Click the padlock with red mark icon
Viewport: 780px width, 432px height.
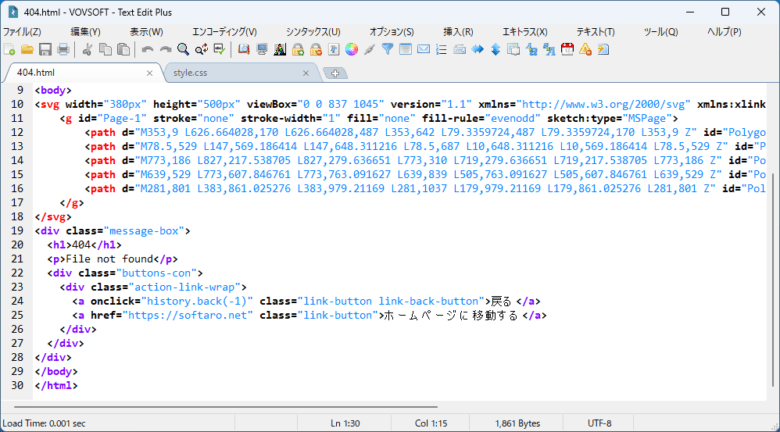[315, 49]
